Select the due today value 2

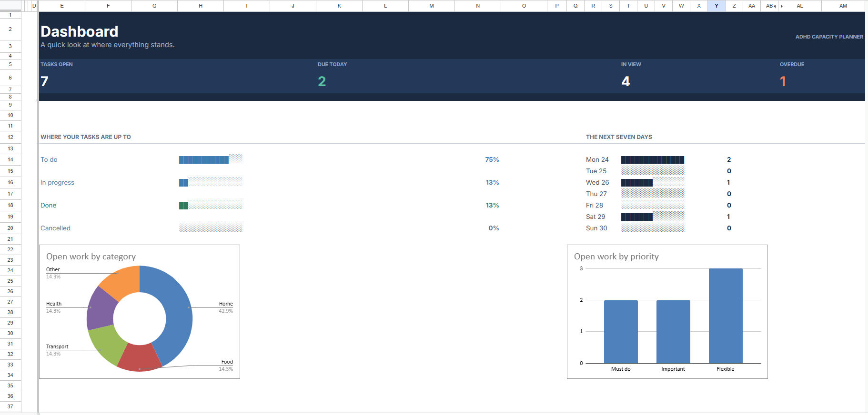[322, 81]
